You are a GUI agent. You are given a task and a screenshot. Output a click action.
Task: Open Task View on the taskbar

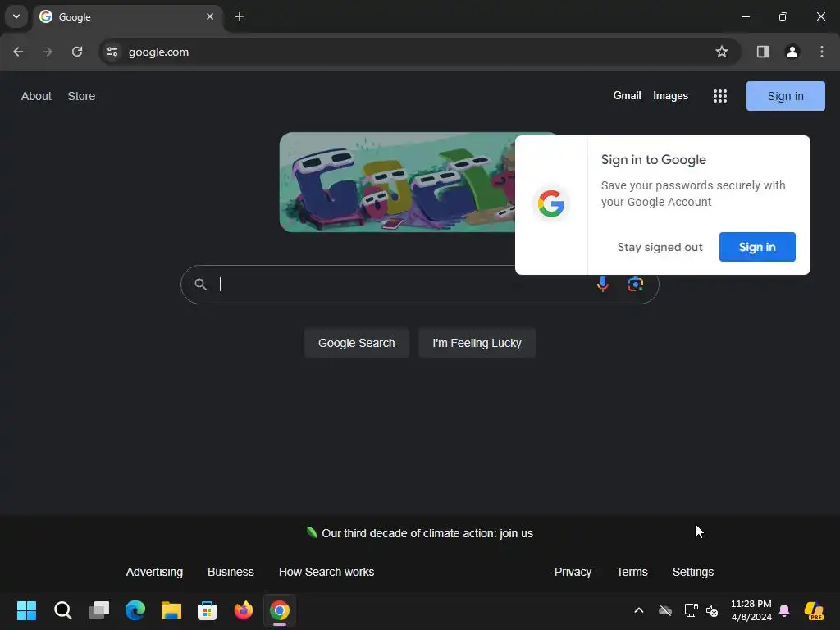[99, 610]
